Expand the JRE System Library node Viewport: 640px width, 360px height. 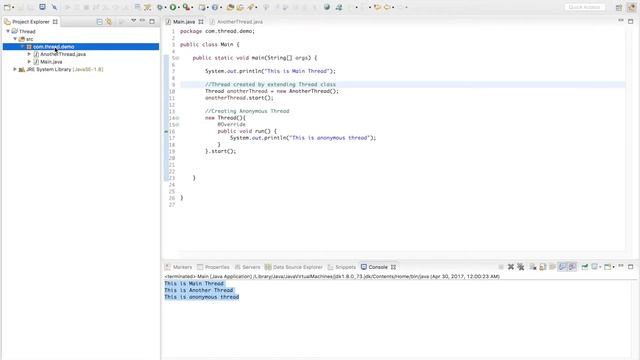pos(15,69)
